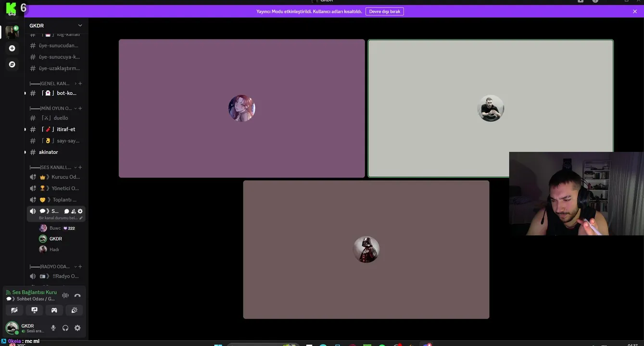Click the GKDR user profile in bottom panel
644x346 pixels.
coord(25,328)
